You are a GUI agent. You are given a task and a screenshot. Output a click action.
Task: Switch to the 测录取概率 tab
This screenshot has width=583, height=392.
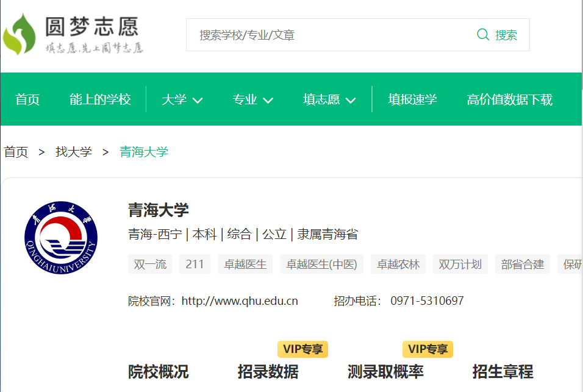pyautogui.click(x=385, y=371)
